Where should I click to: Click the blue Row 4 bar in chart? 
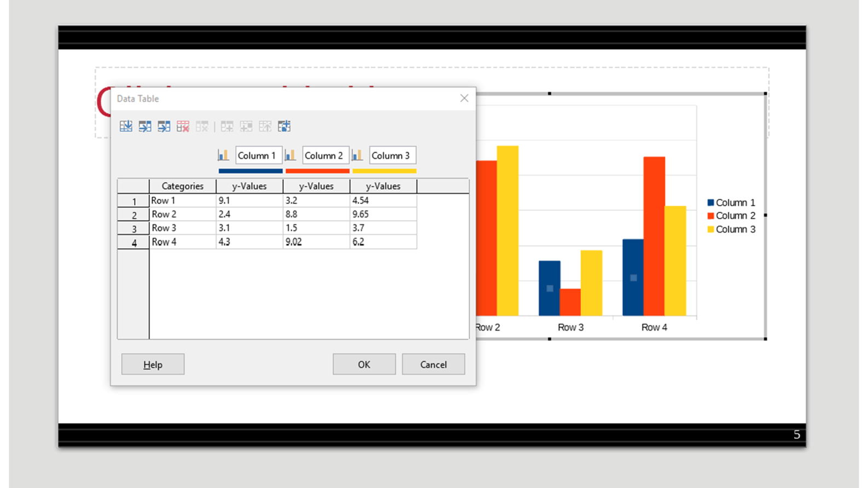[x=633, y=278]
